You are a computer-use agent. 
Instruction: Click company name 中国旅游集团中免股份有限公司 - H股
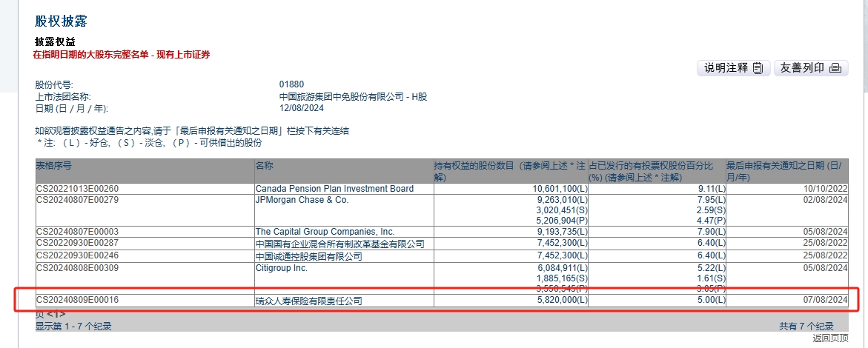353,98
